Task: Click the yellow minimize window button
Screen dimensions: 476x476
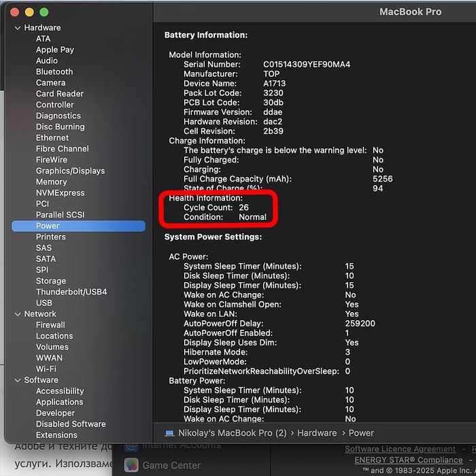Action: point(29,12)
